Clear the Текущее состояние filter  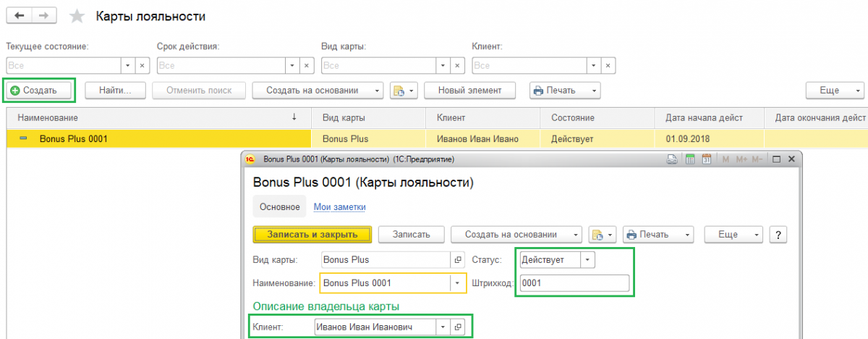click(142, 65)
